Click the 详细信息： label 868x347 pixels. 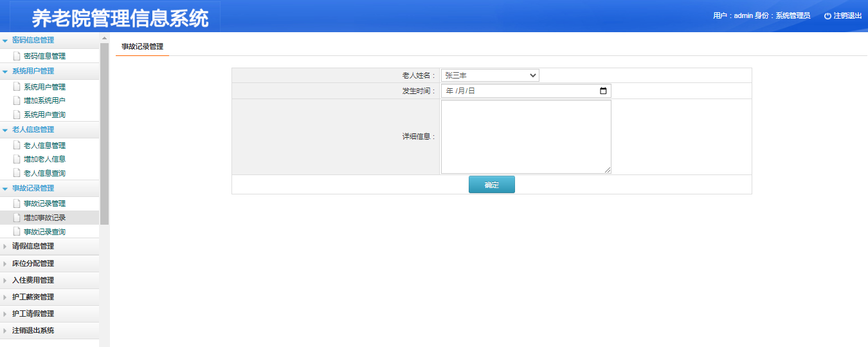(x=419, y=136)
